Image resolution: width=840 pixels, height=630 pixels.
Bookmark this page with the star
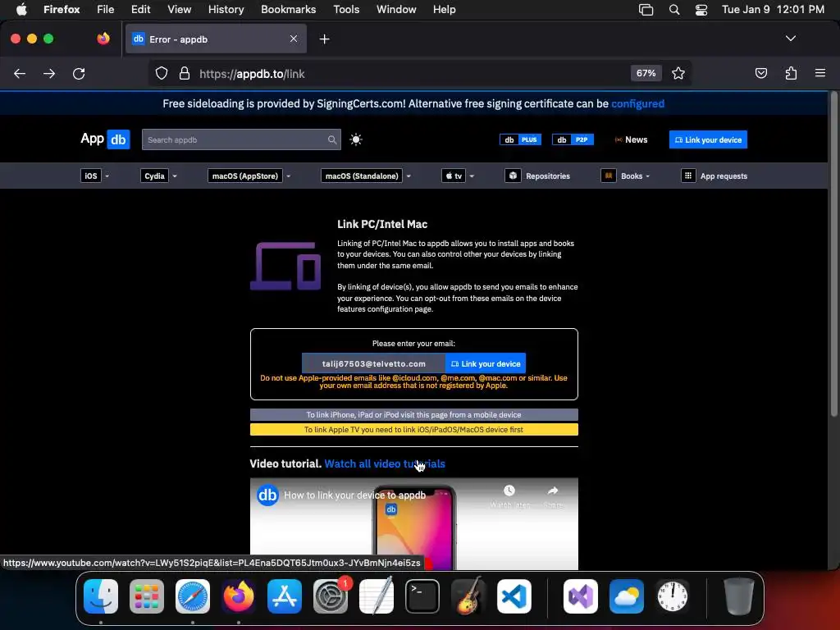point(678,73)
